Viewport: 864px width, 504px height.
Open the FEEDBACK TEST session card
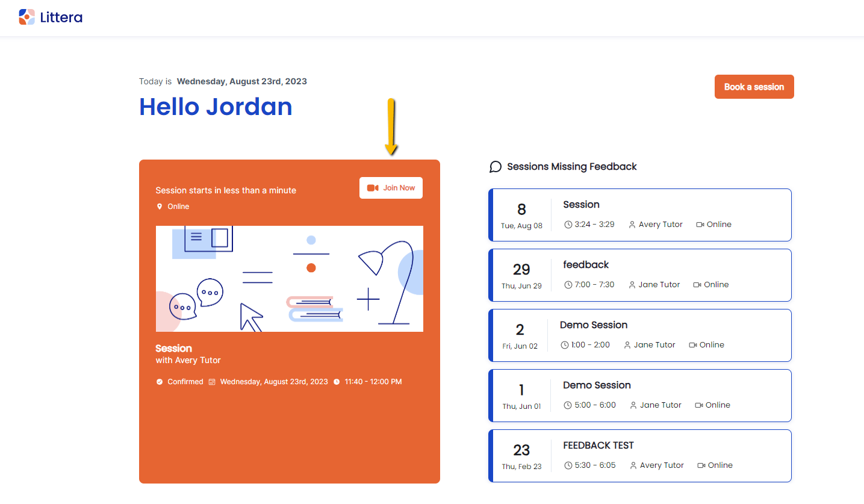click(x=639, y=455)
